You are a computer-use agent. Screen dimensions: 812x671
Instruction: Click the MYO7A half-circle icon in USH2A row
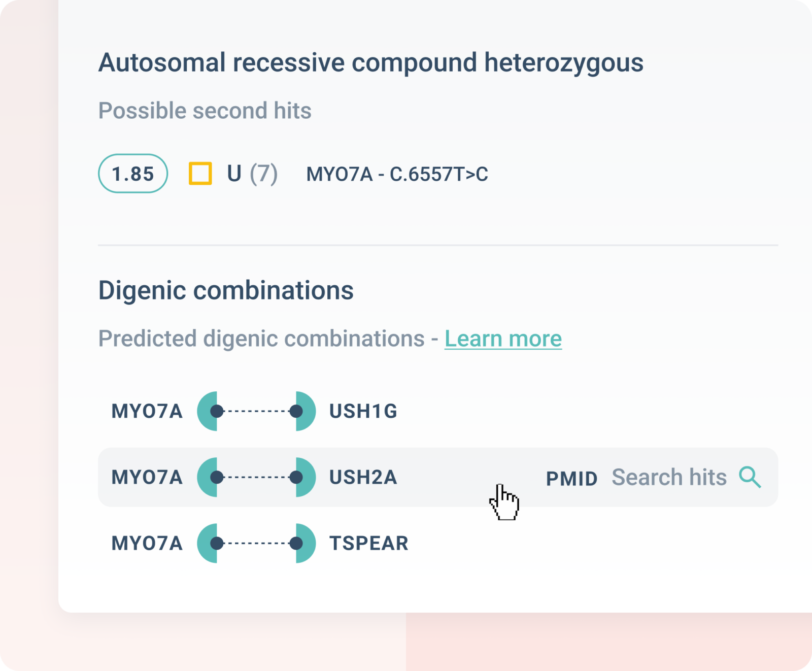[x=207, y=477]
